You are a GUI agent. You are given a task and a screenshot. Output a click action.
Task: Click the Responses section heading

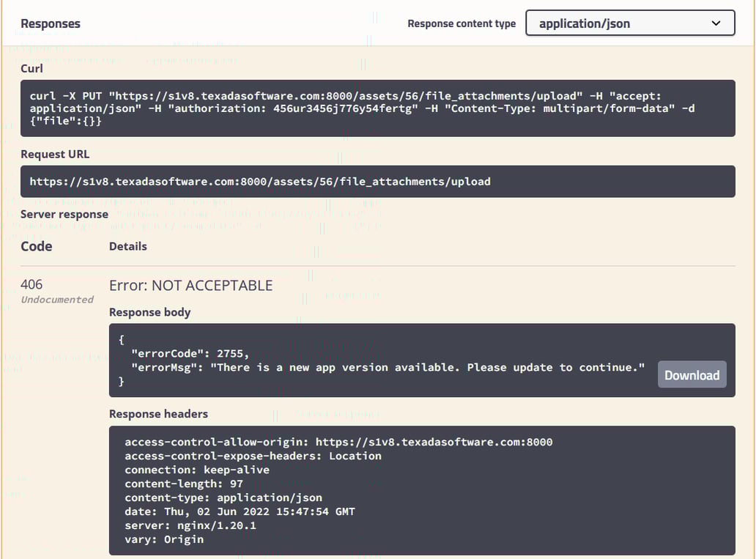51,23
